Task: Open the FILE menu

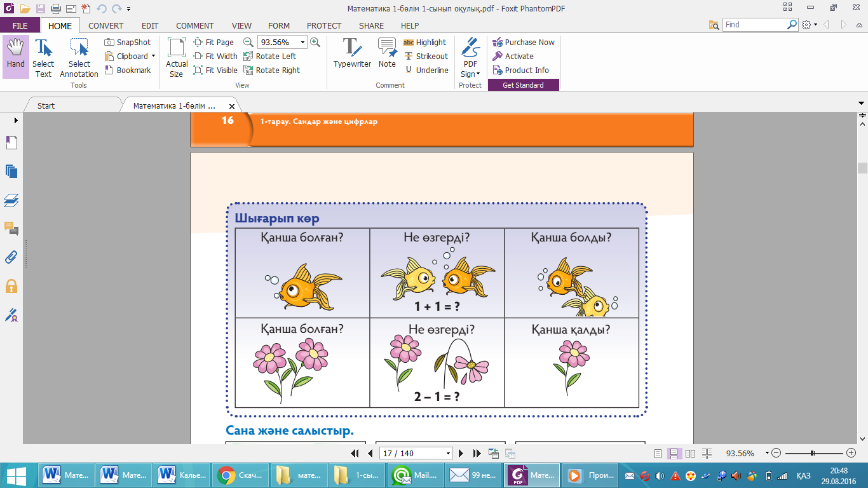Action: click(20, 25)
